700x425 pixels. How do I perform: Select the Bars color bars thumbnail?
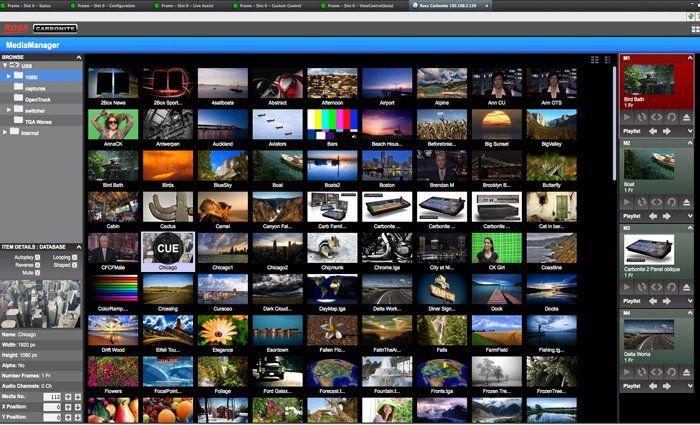point(332,128)
